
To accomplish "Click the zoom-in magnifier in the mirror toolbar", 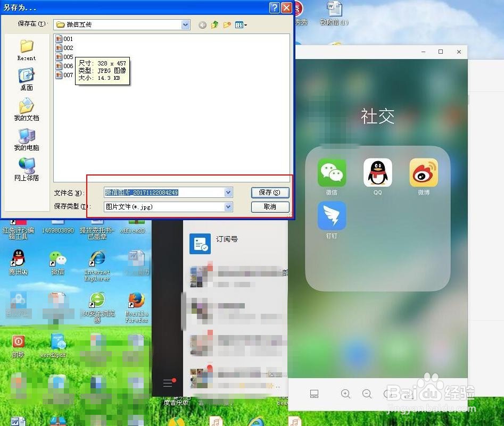I will pos(345,394).
